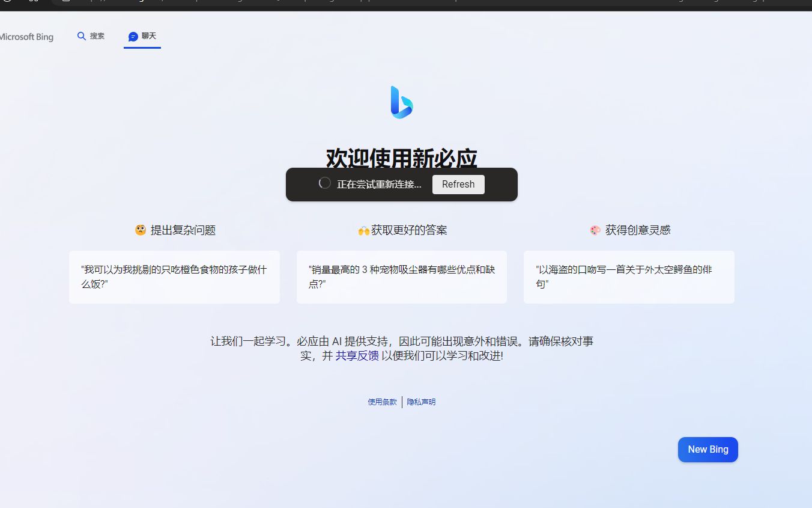Click the 提出复杂问题 heading
The width and height of the screenshot is (812, 508).
coord(183,230)
